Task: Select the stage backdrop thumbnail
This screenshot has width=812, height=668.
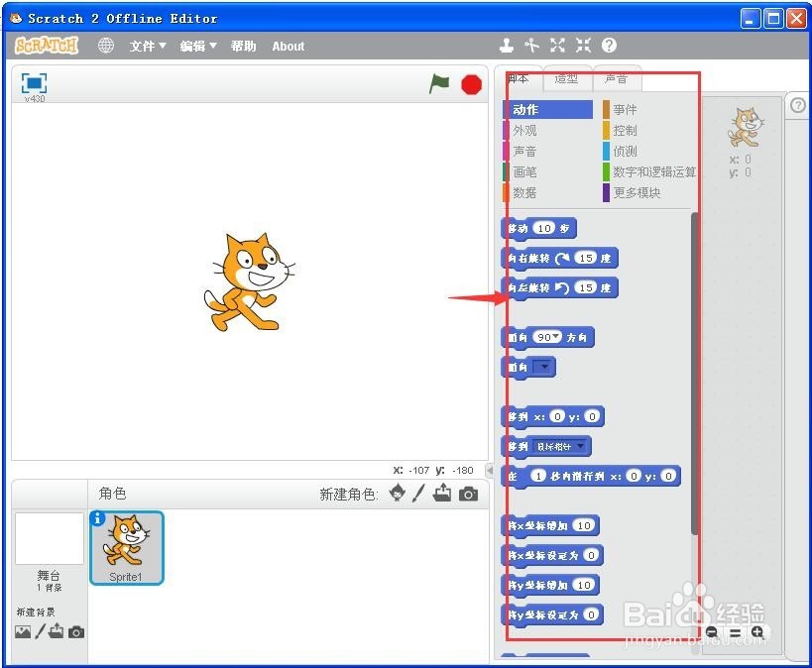Action: [50, 538]
